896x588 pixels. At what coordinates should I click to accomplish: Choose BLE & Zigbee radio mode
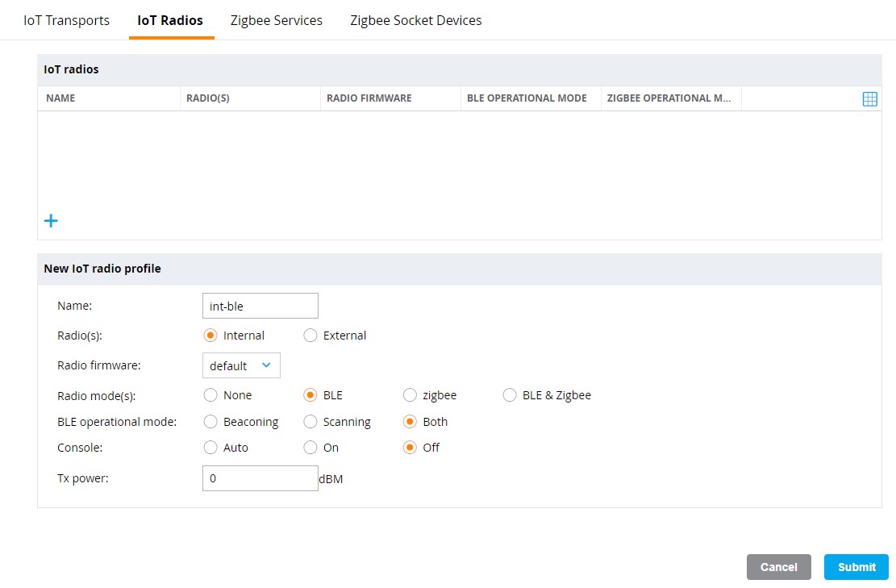(510, 394)
